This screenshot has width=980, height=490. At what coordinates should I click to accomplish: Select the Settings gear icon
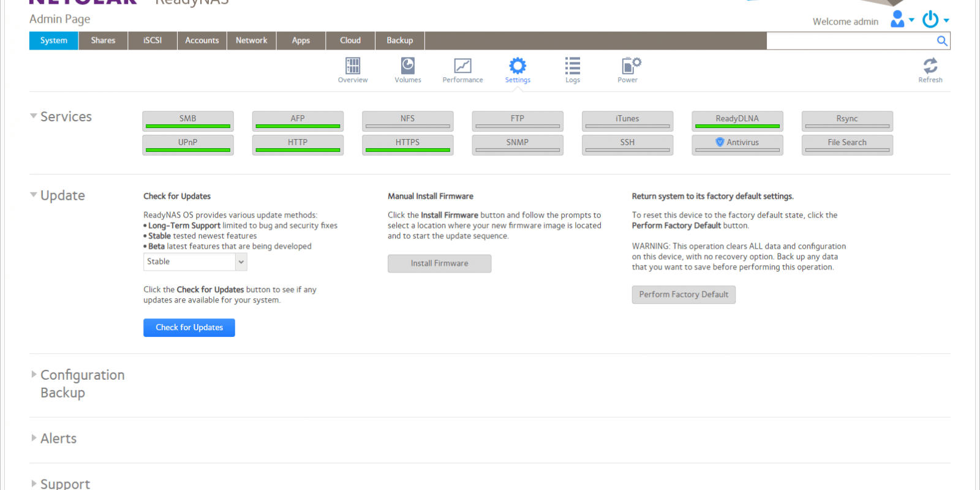click(518, 66)
